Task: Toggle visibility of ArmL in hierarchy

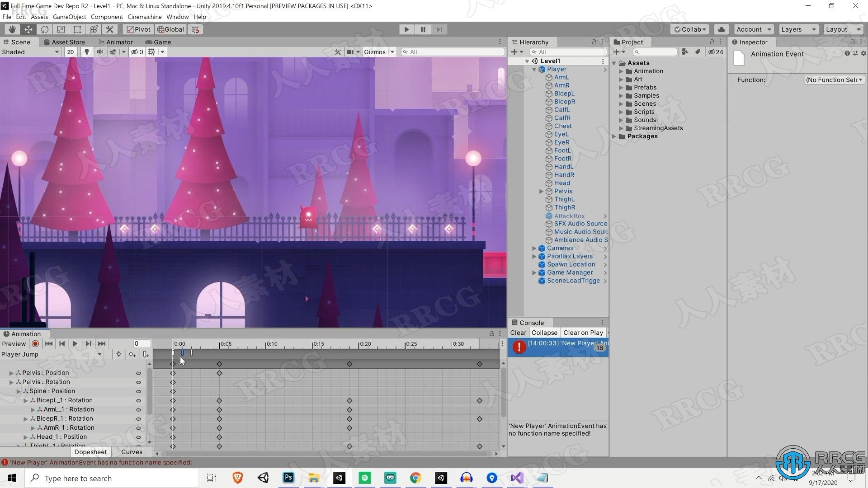Action: tap(606, 77)
